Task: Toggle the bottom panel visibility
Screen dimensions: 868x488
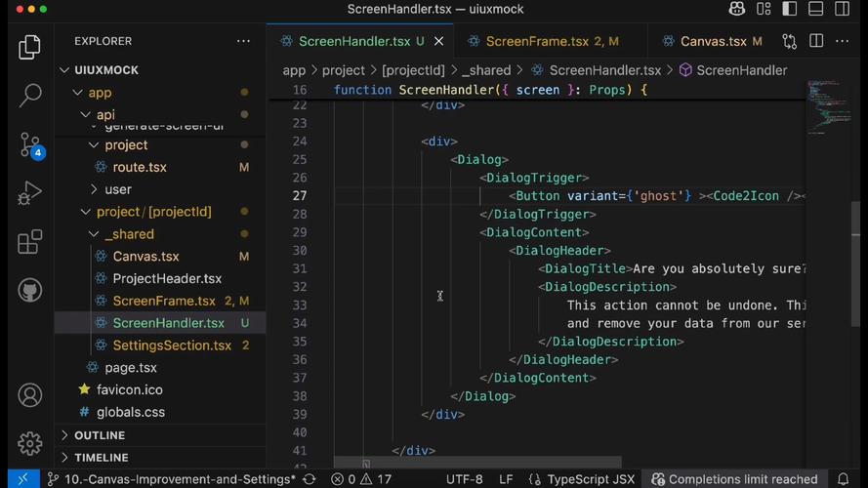Action: [x=816, y=10]
